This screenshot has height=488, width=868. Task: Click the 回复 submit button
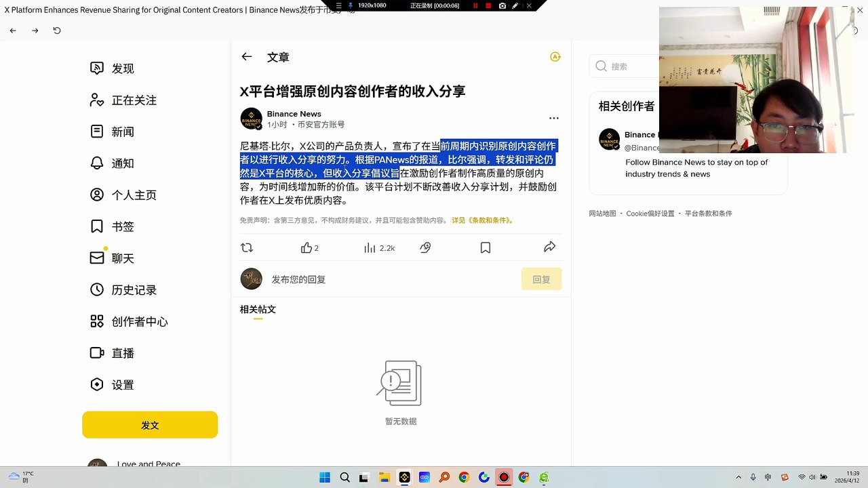point(541,279)
